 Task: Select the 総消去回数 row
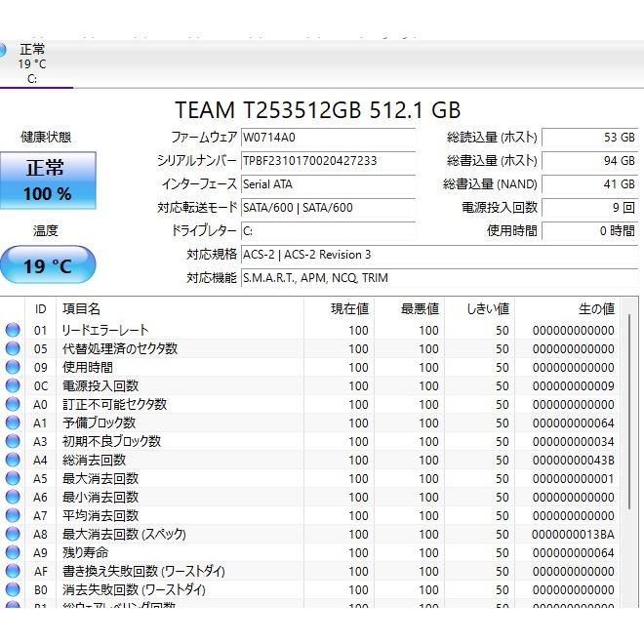[x=310, y=460]
